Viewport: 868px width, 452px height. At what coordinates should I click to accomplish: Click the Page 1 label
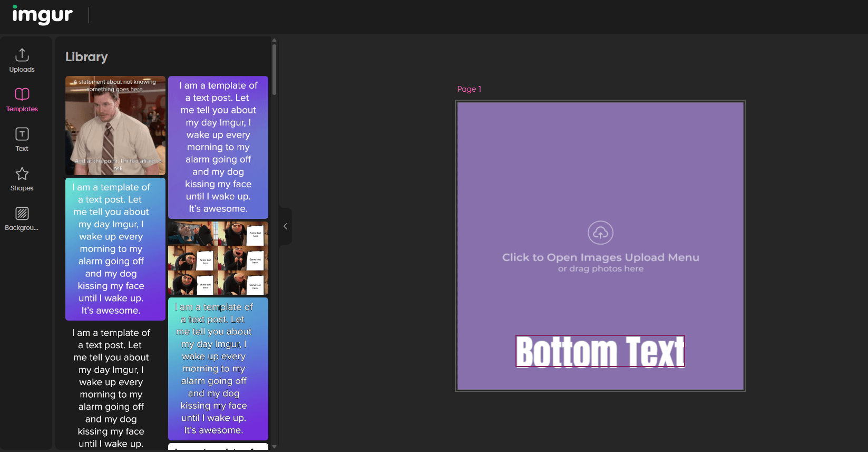[469, 89]
